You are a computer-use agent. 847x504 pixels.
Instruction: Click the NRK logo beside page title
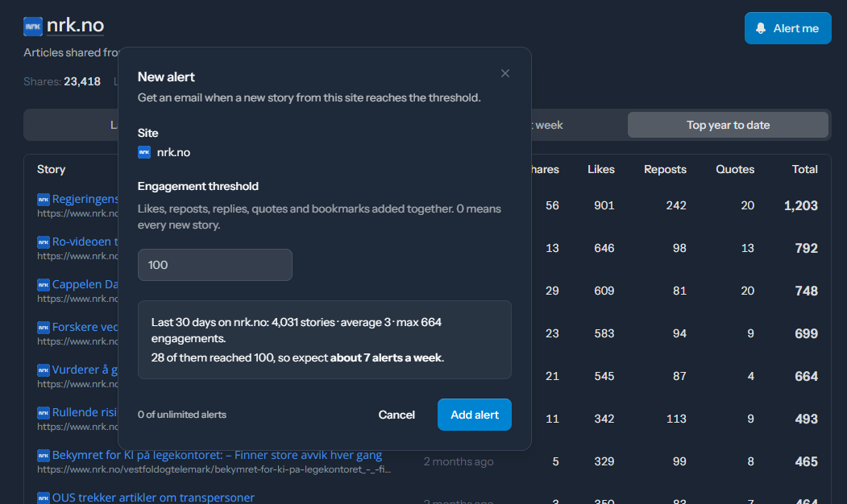33,26
